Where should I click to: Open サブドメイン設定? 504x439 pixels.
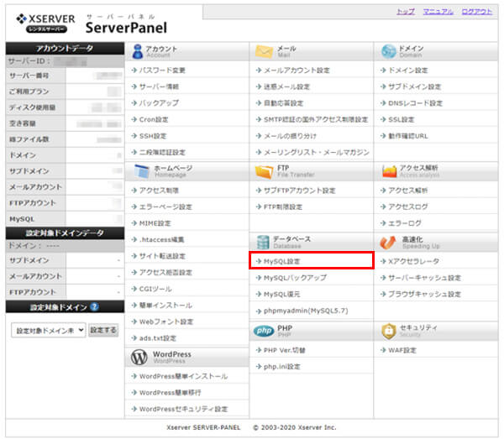pyautogui.click(x=415, y=86)
